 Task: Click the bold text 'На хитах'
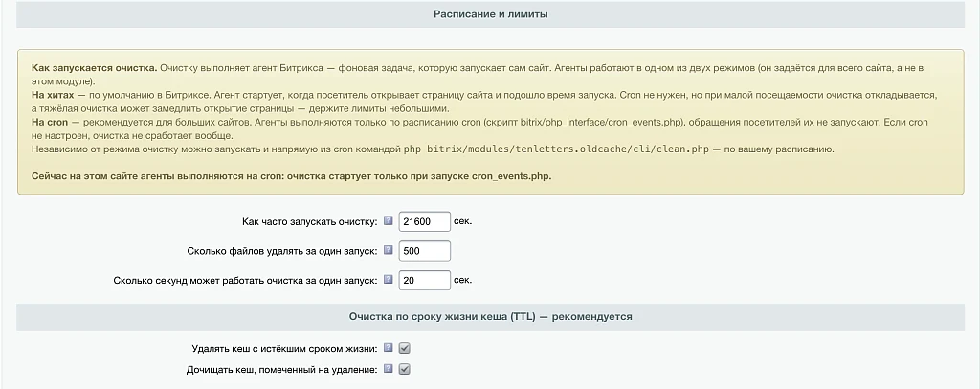coord(53,96)
